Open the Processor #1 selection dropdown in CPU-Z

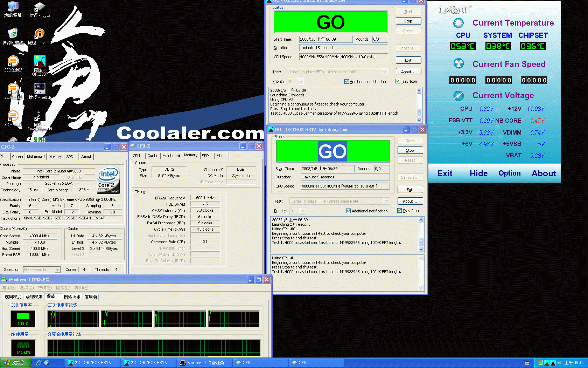click(57, 270)
